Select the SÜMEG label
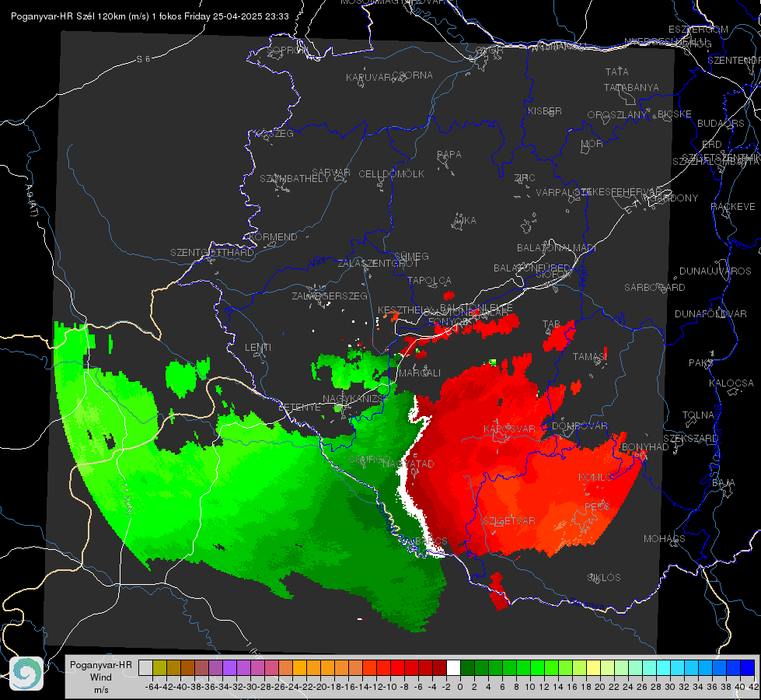This screenshot has width=761, height=700. [411, 257]
